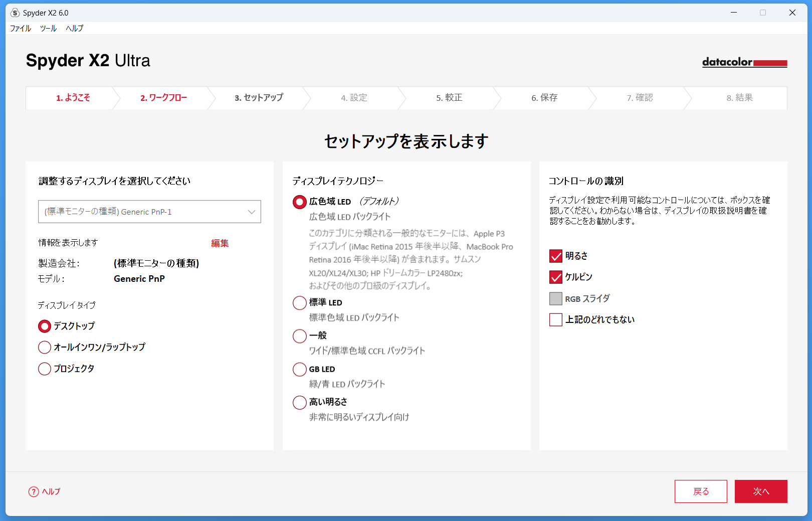Choose 一般 CCFL backlight option
The image size is (812, 521).
[x=300, y=336]
